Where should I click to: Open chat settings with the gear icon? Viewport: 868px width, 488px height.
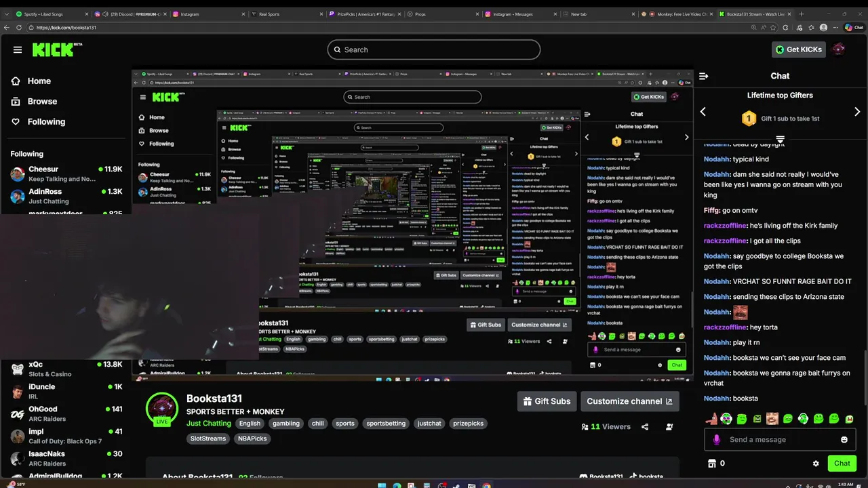(816, 464)
